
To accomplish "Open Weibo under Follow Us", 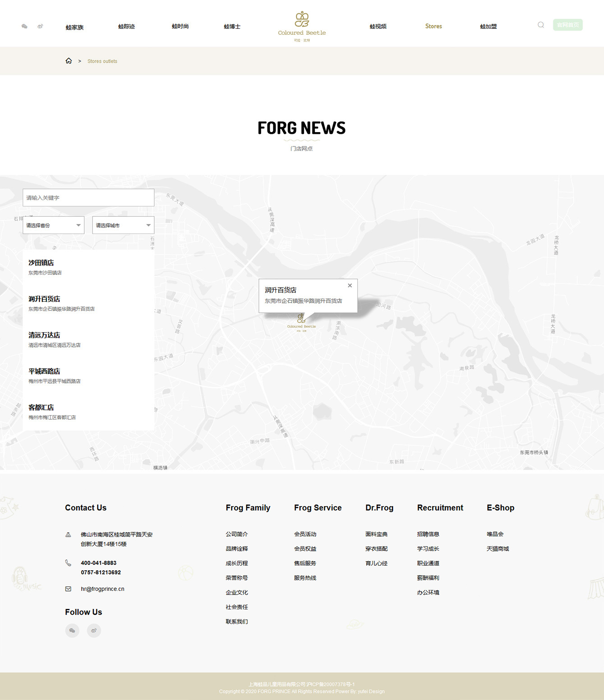I will point(94,631).
